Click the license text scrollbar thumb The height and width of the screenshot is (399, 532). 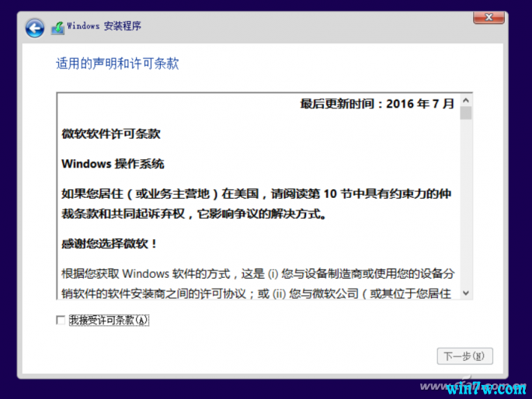466,113
